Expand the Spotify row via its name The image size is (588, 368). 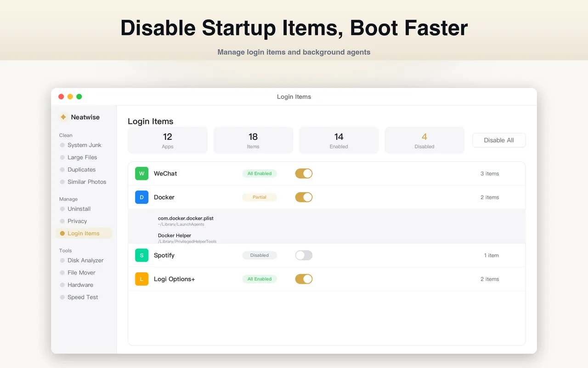point(164,255)
